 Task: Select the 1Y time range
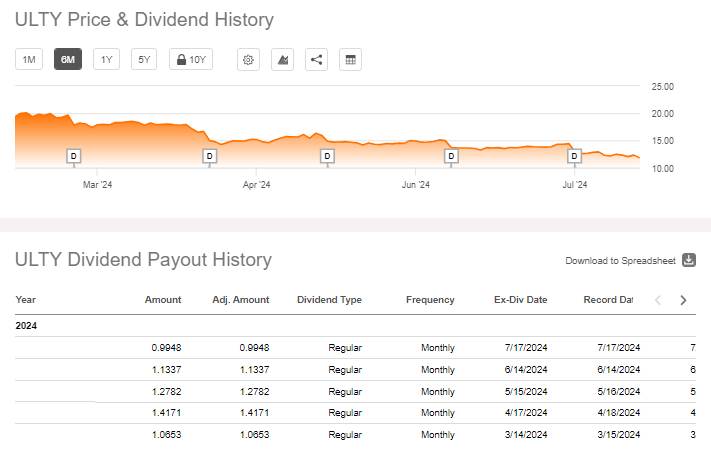coord(107,59)
